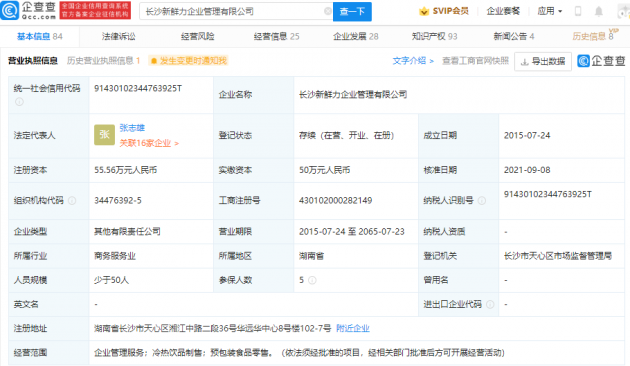Switch to the 经营风险 tab
630x366 pixels.
tap(198, 37)
